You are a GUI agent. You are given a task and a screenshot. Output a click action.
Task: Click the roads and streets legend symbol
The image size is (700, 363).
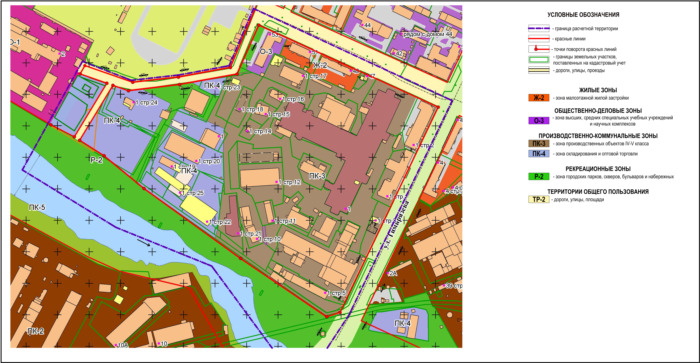(539, 70)
